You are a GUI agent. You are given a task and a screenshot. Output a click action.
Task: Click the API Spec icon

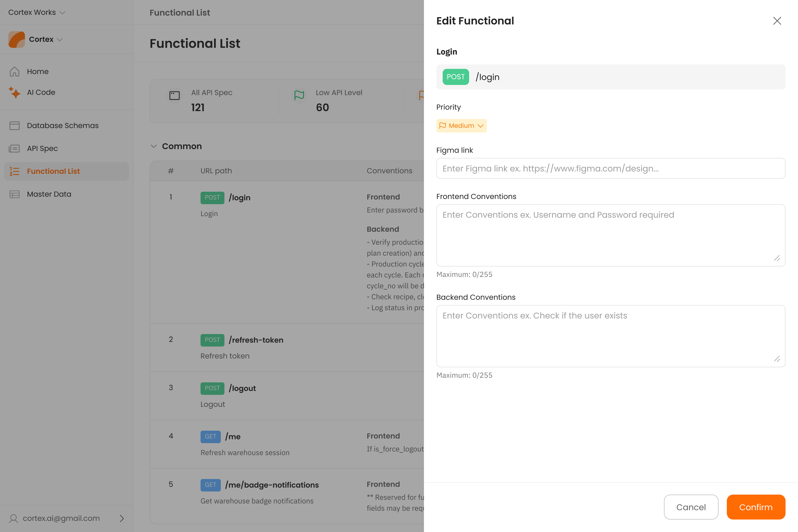14,149
